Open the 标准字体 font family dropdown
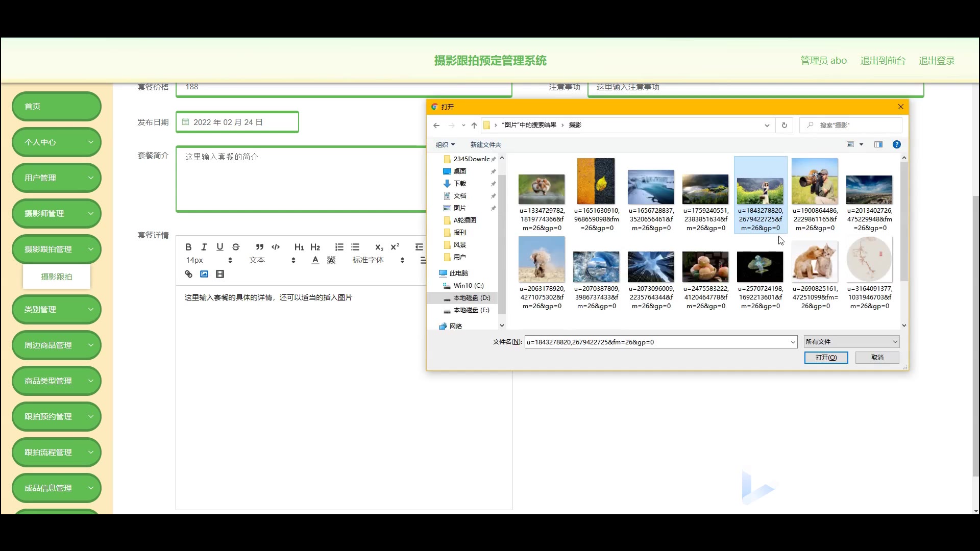Screen dimensions: 980x551 point(378,260)
